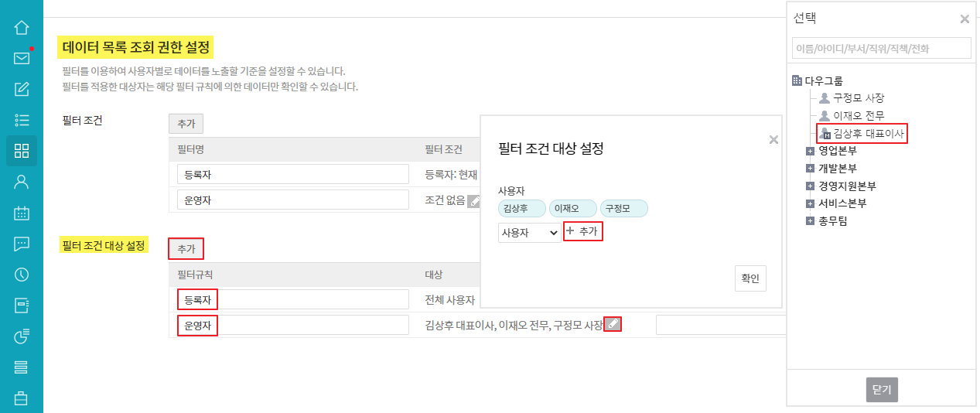Expand the 경영지원본부 department node
This screenshot has height=413, width=980.
pyautogui.click(x=810, y=186)
